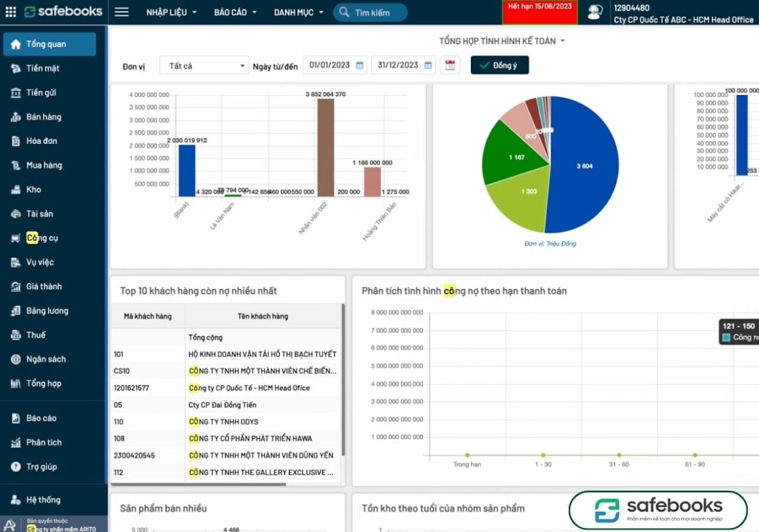Screen dimensions: 759x532
Task: Click the Giá thành sidebar icon
Action: [16, 286]
